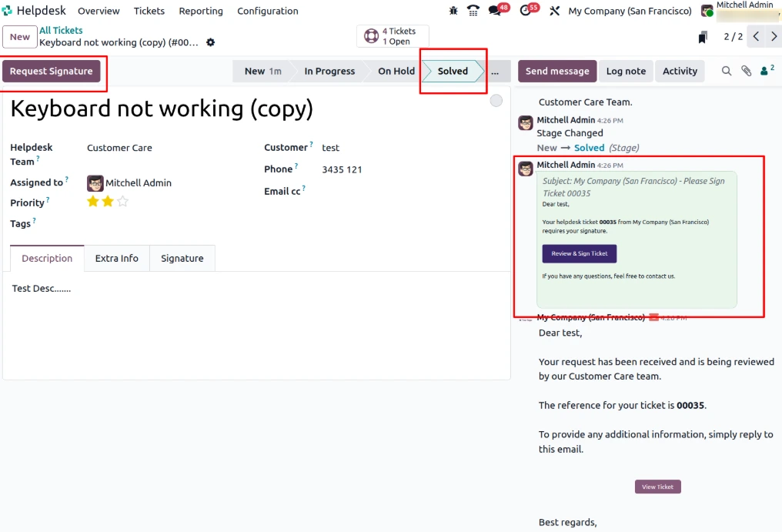Click the followers person icon

tap(766, 71)
